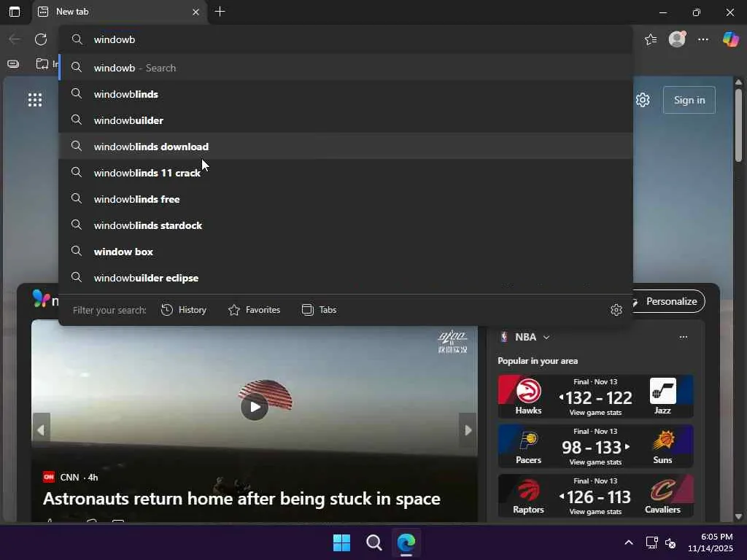View Hawks vs Jazz game stats
The image size is (747, 560).
(x=595, y=413)
